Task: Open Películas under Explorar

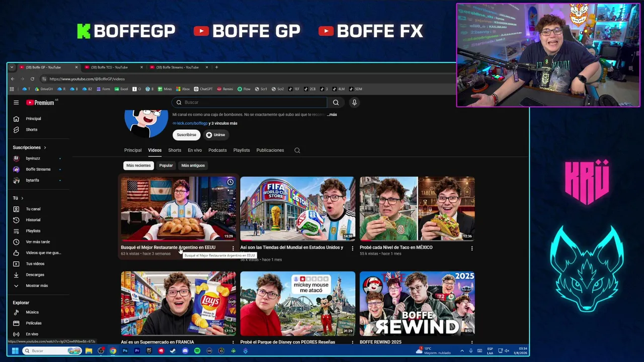Action: (x=34, y=323)
